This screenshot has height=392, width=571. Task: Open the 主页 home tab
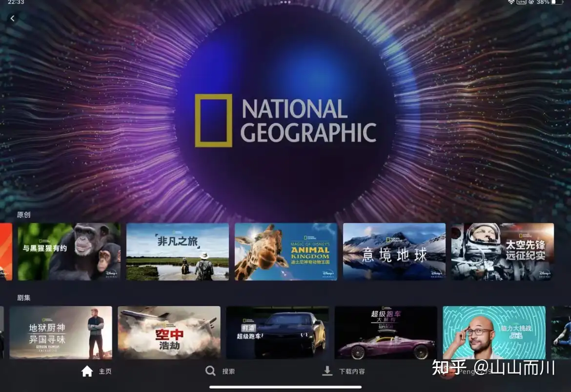click(x=96, y=371)
